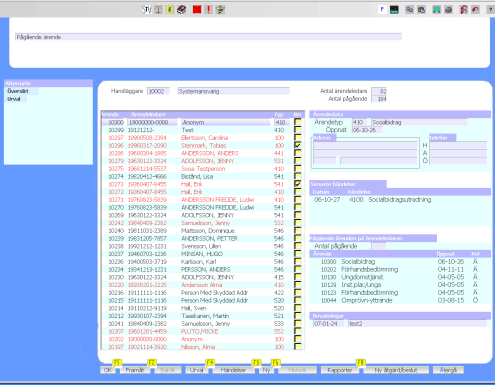
Task: Check the box for case 10300 Anonym
Action: click(x=298, y=122)
